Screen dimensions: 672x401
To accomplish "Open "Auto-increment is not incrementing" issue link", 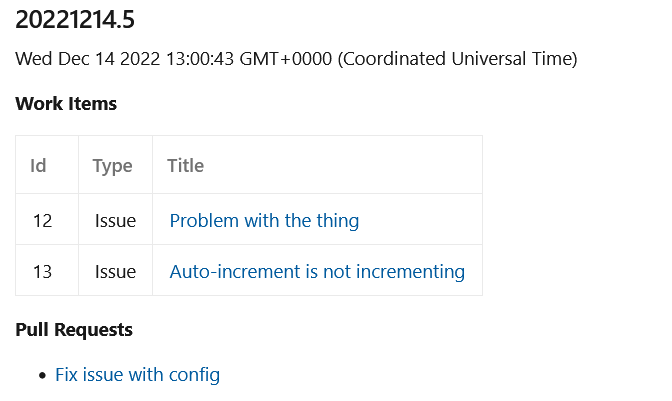I will coord(317,271).
